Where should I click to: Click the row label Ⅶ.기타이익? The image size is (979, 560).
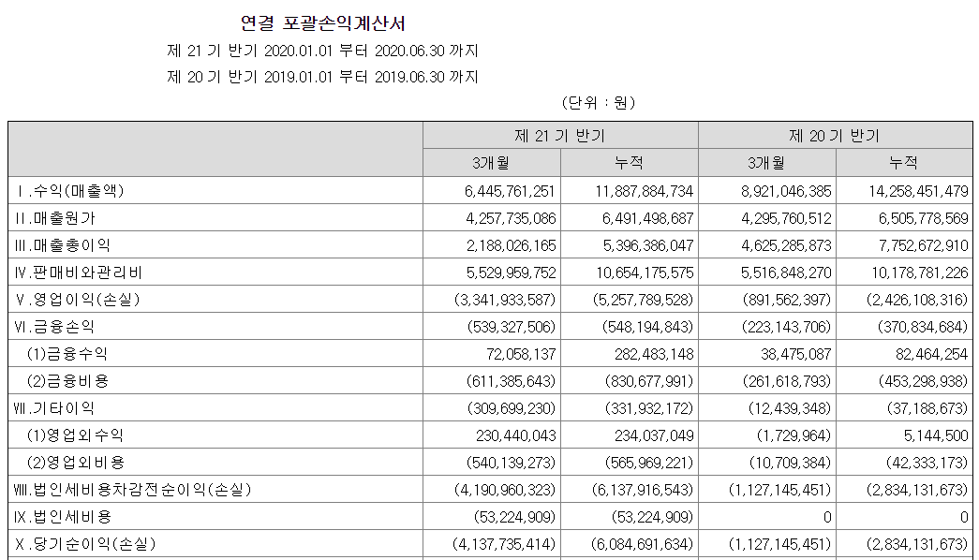click(54, 407)
